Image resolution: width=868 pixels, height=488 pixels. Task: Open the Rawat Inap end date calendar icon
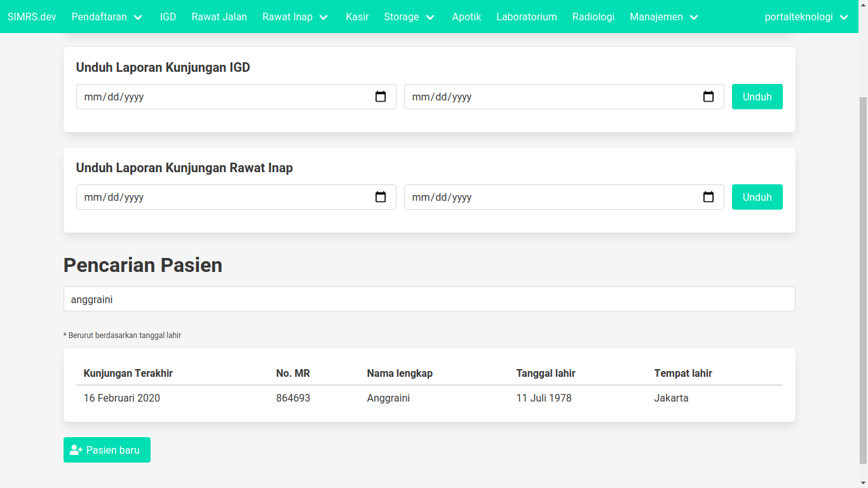(709, 197)
